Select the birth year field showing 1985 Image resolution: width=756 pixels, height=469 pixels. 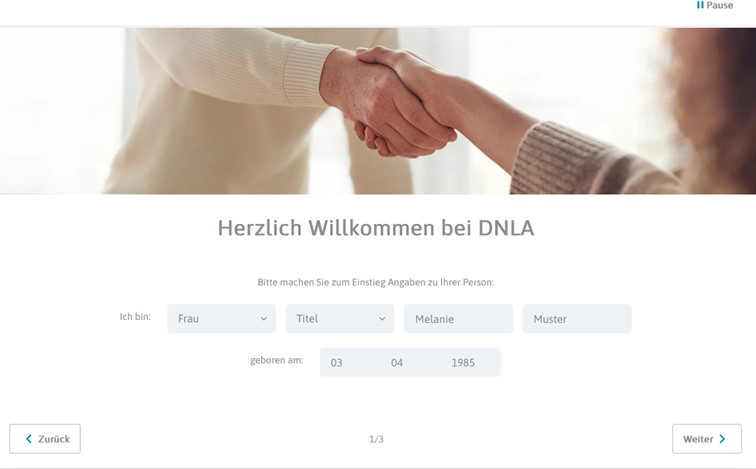463,362
